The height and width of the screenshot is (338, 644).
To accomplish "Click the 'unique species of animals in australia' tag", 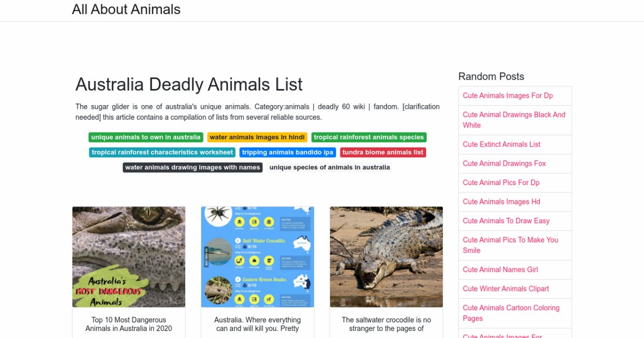I will 330,167.
